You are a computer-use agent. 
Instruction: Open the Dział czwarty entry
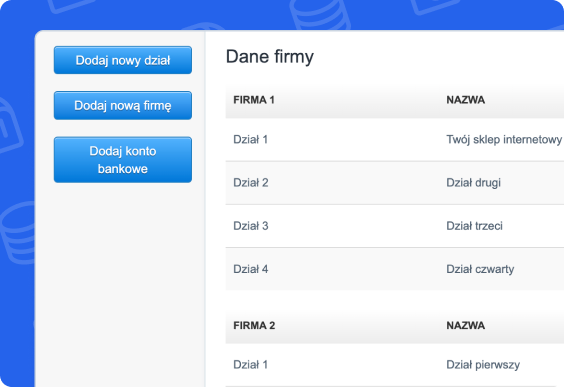(480, 269)
